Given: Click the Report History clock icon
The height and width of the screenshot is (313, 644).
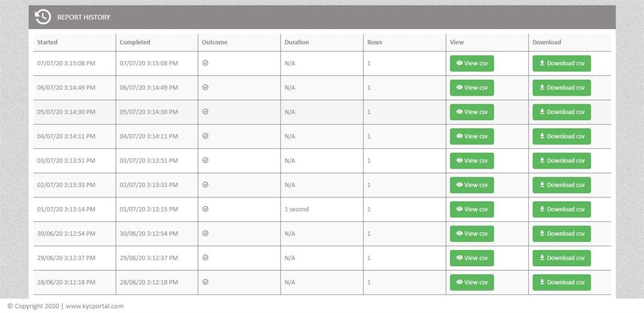Looking at the screenshot, I should [x=43, y=17].
